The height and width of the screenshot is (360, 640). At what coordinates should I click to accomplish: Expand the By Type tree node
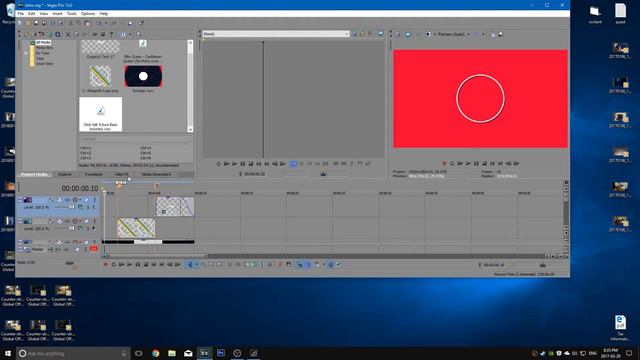tap(26, 53)
